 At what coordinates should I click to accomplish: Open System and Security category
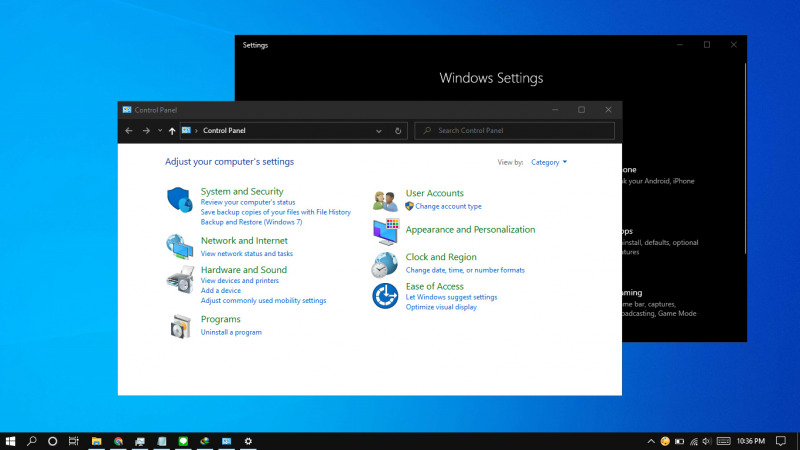[x=242, y=191]
